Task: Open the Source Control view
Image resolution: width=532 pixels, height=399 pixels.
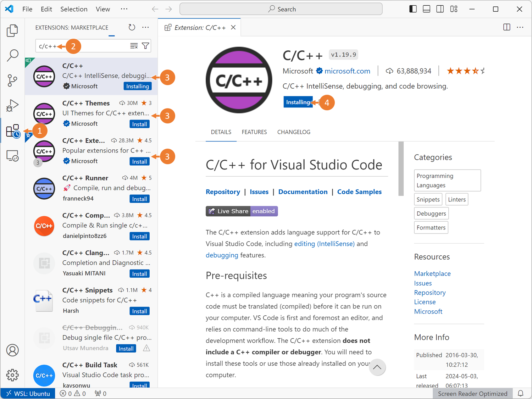Action: point(12,81)
